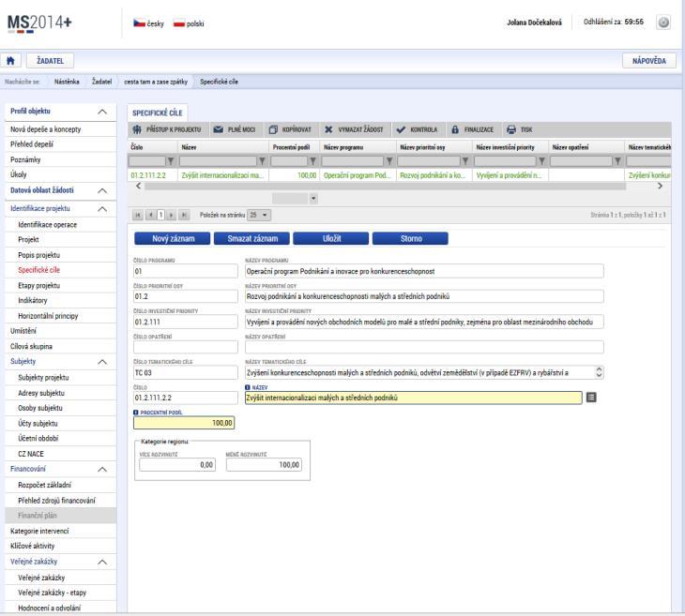Collapse the Veřejné zakázky section
Viewport: 685px width, 616px height.
(102, 562)
